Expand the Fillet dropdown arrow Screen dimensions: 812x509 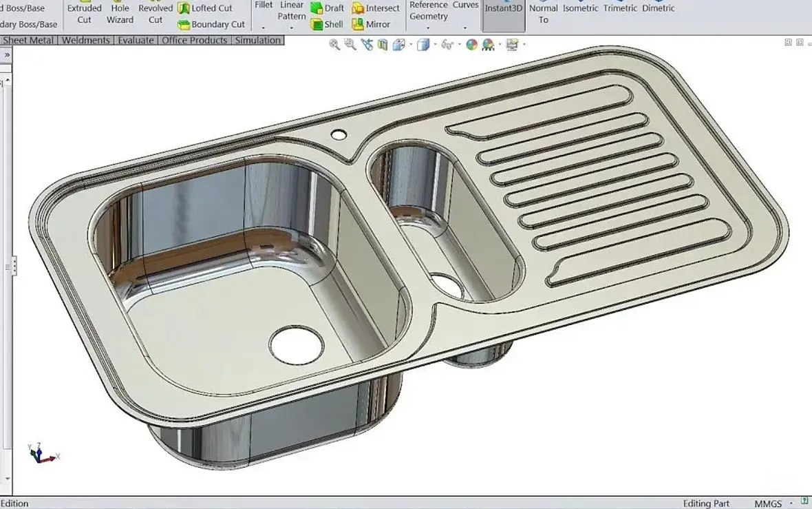click(264, 28)
